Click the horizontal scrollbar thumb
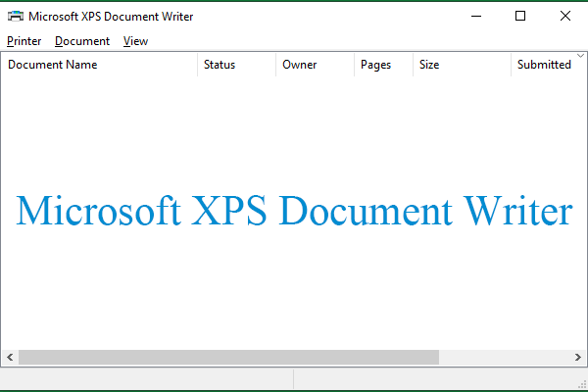 coord(228,357)
